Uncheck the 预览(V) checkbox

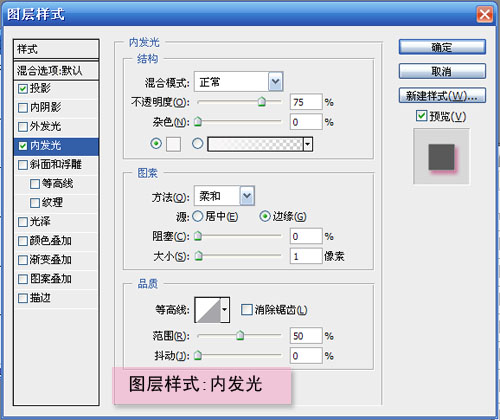pos(421,116)
